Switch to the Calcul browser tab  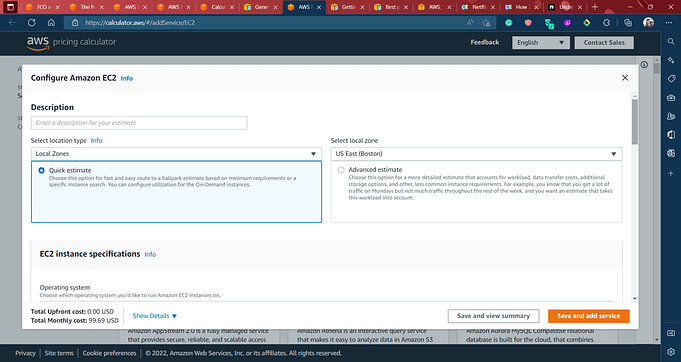pos(216,7)
